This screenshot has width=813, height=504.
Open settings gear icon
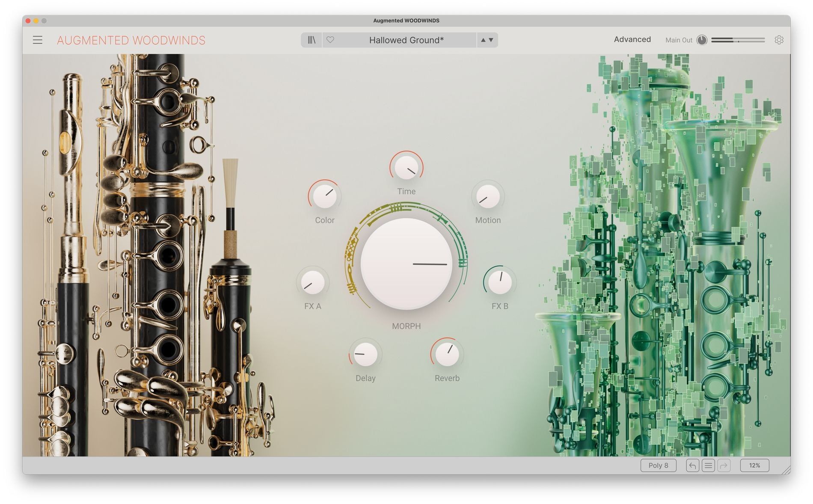[x=779, y=40]
